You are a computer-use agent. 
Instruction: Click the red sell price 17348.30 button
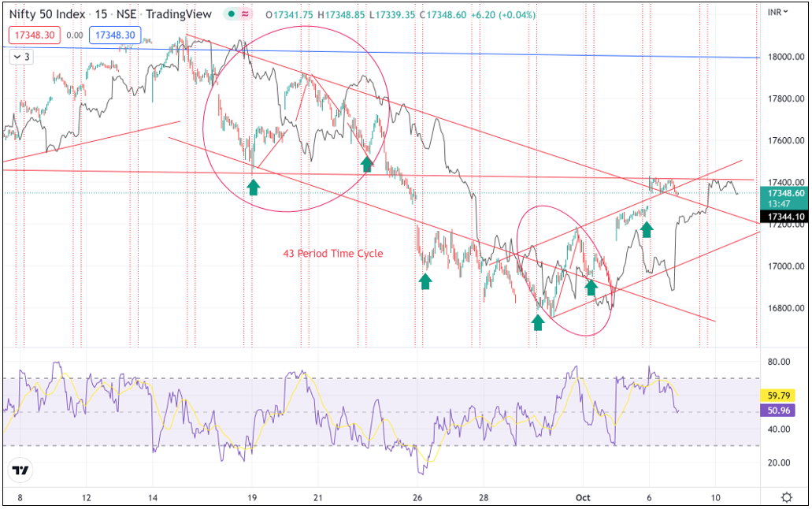click(35, 35)
